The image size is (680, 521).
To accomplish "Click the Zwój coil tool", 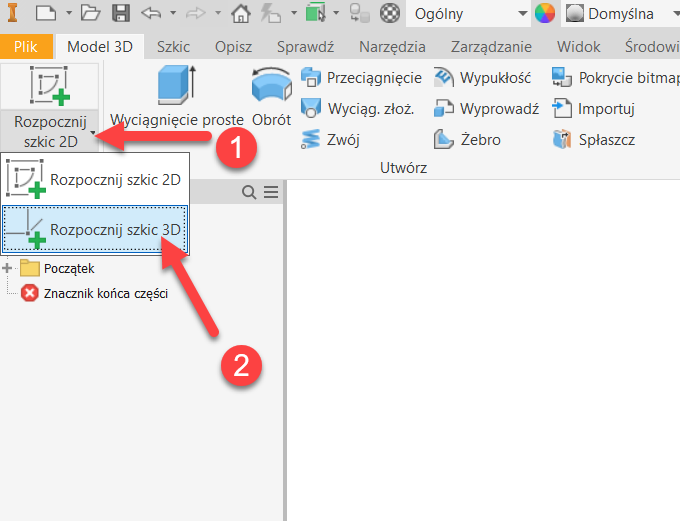I will click(332, 140).
